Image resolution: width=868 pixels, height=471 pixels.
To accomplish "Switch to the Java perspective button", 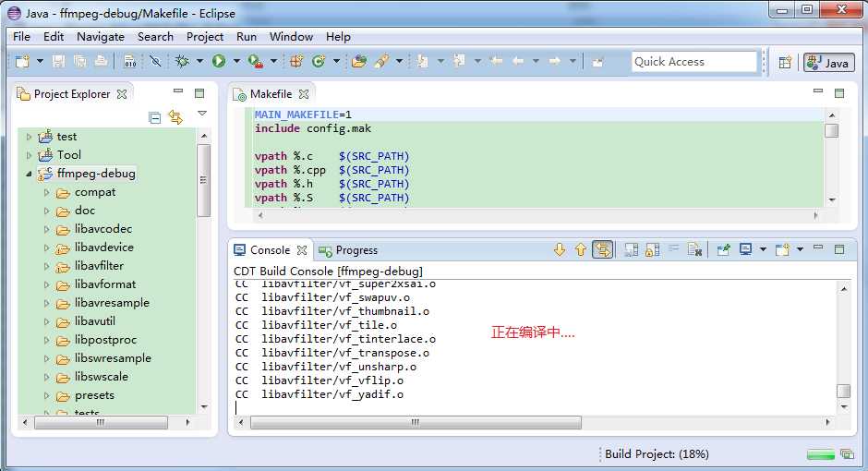I will pos(828,63).
